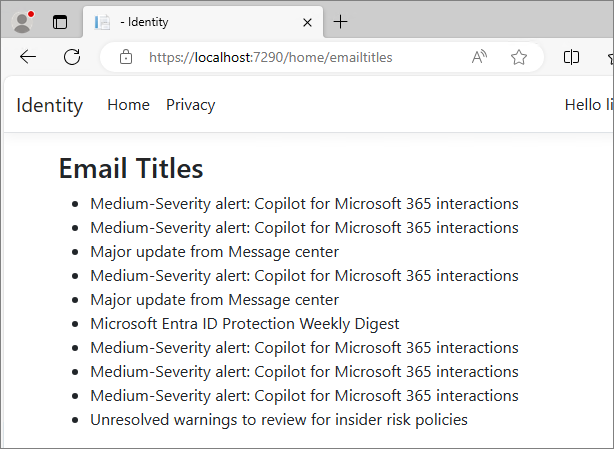Open a new tab with plus button
614x449 pixels.
[340, 22]
